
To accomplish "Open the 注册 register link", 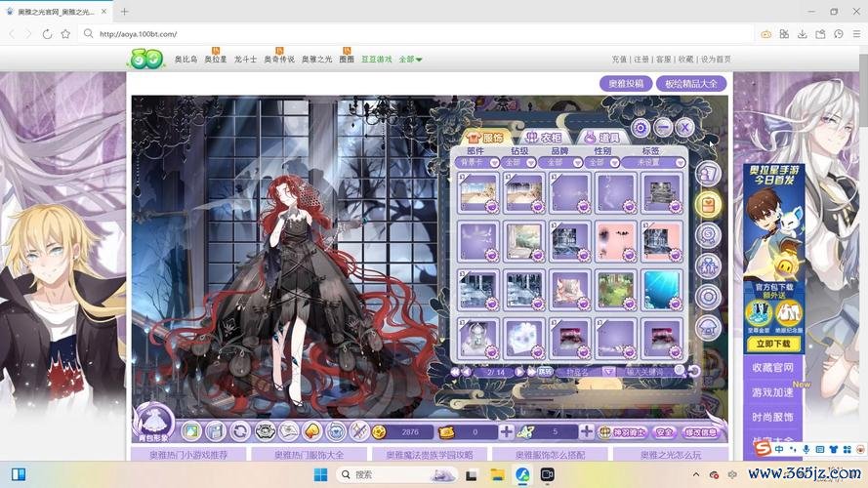I will tap(641, 60).
